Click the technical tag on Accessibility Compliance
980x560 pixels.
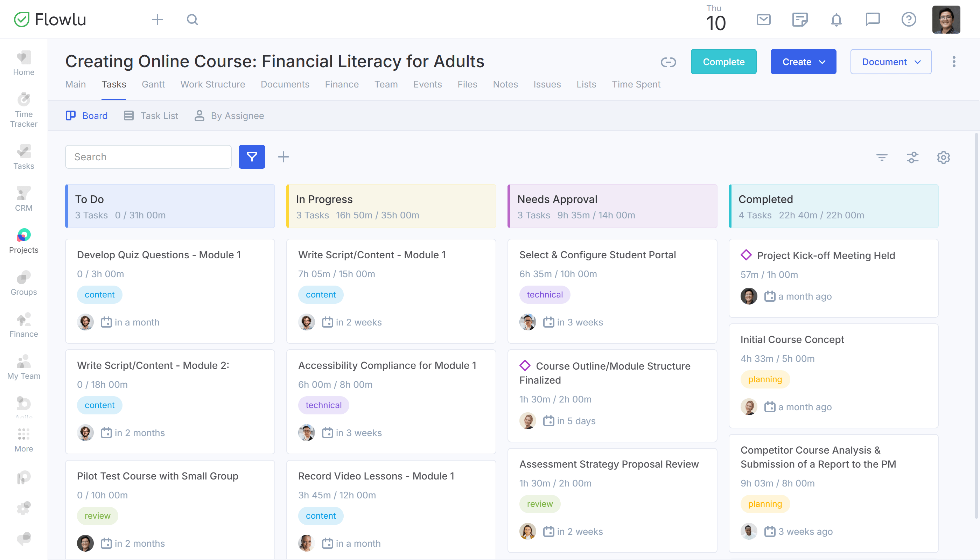pos(323,405)
